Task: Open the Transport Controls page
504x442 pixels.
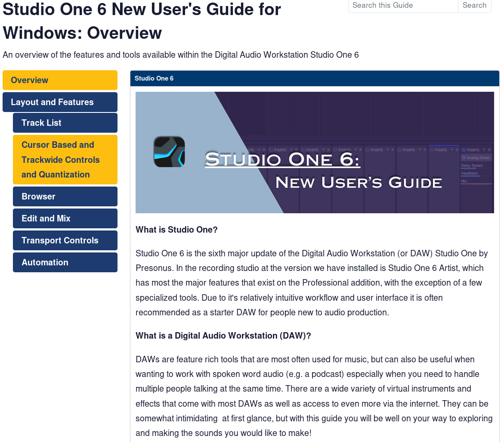Action: (65, 240)
